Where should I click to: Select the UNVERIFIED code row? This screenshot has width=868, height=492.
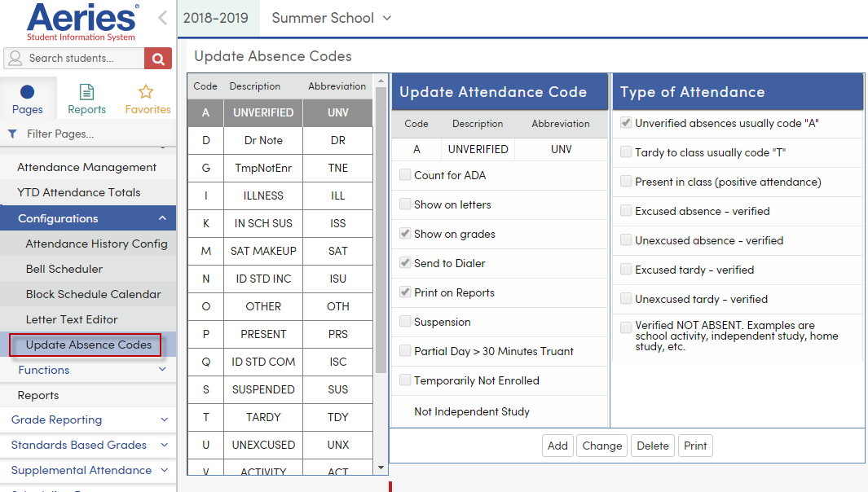280,113
